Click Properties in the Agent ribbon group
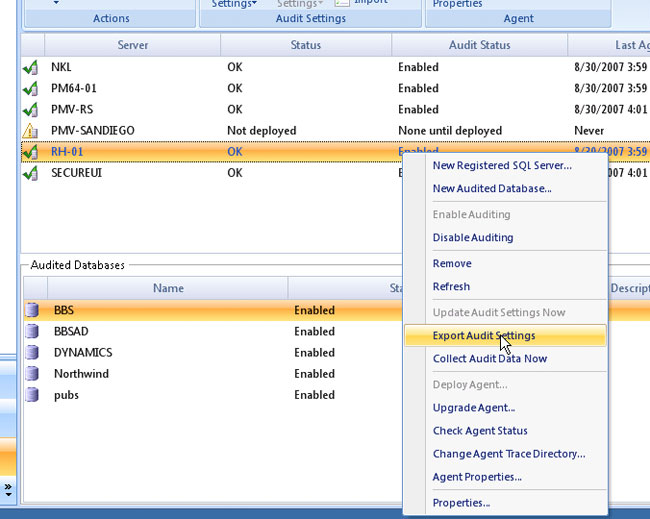650x519 pixels. (457, 4)
